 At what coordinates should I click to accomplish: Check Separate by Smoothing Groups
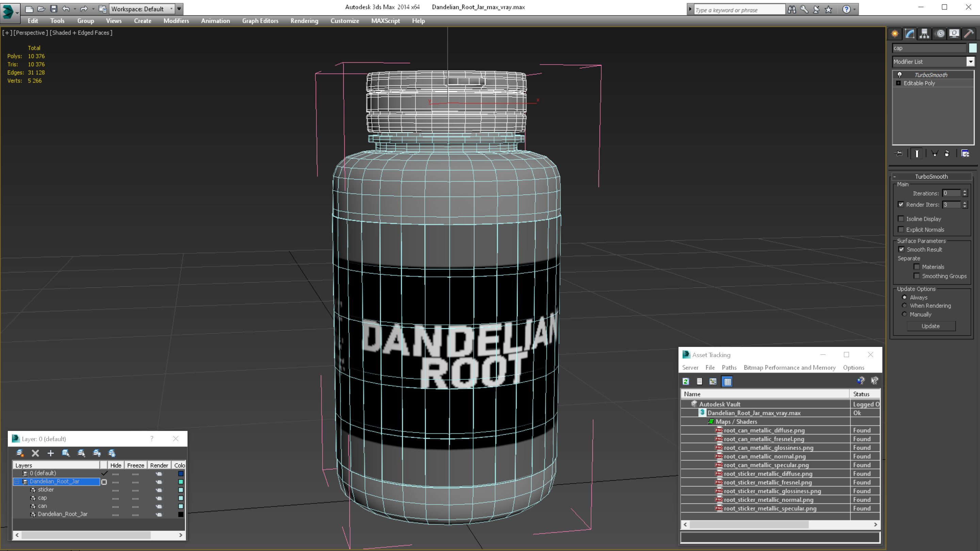pos(917,276)
